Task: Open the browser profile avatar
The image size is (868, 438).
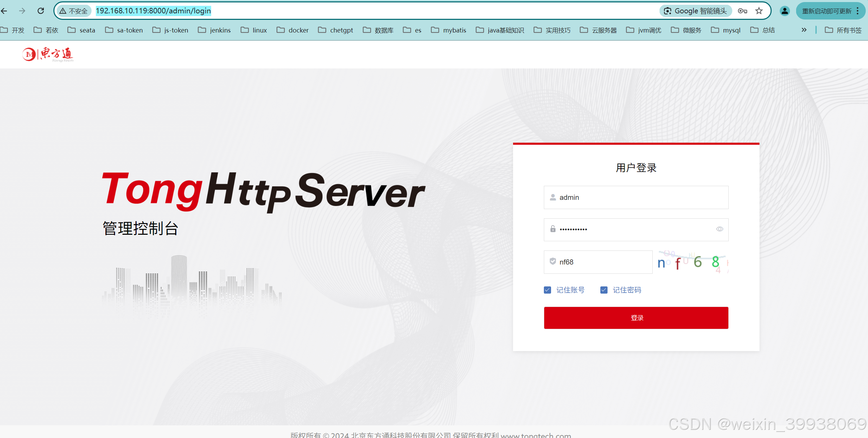Action: pos(784,11)
